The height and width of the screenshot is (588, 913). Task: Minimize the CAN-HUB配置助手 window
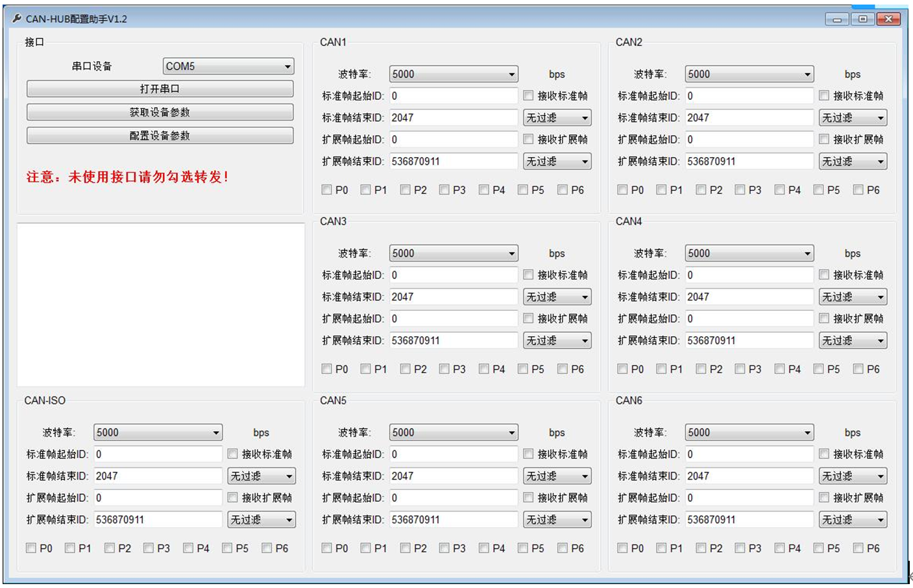click(836, 19)
